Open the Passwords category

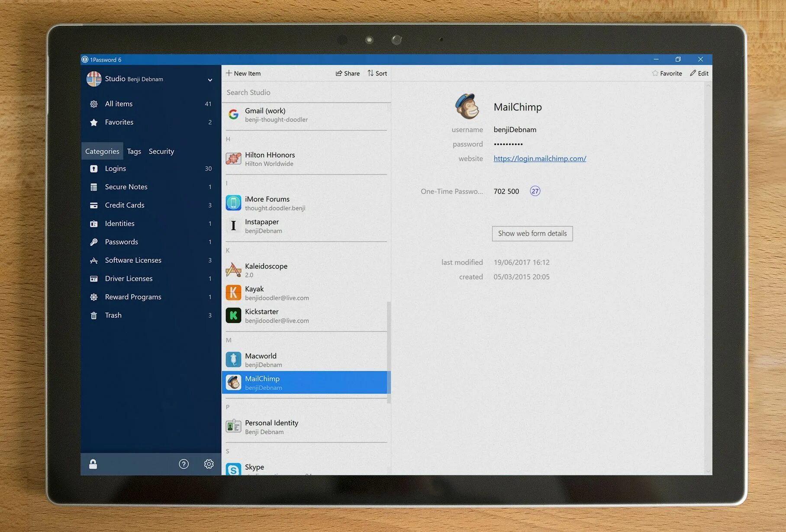click(151, 242)
